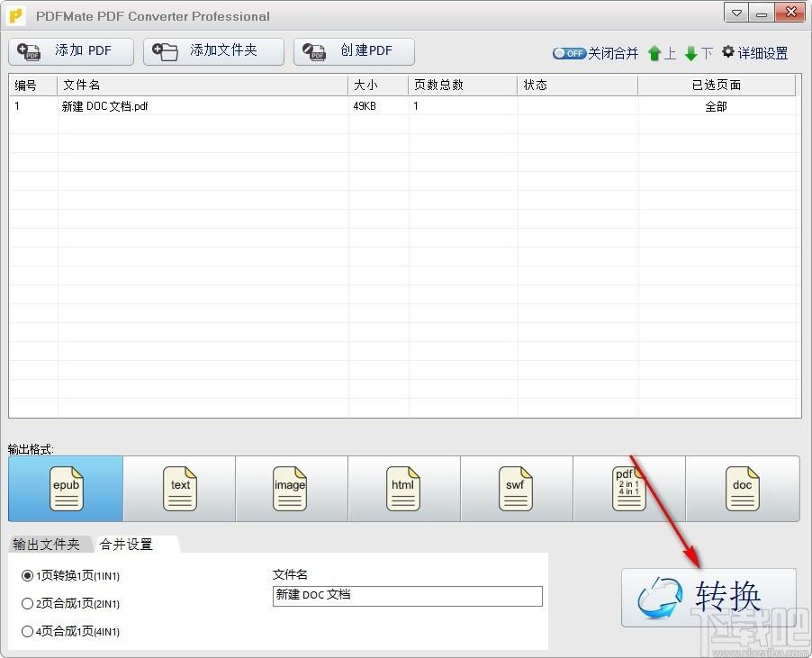
Task: Close the PDFMate window
Action: point(790,13)
